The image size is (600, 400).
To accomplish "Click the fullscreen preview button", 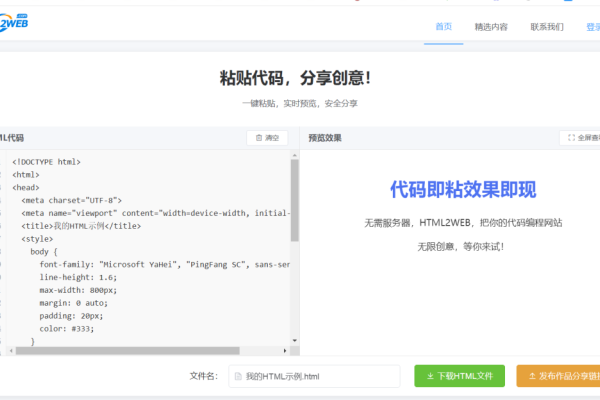I will point(580,138).
